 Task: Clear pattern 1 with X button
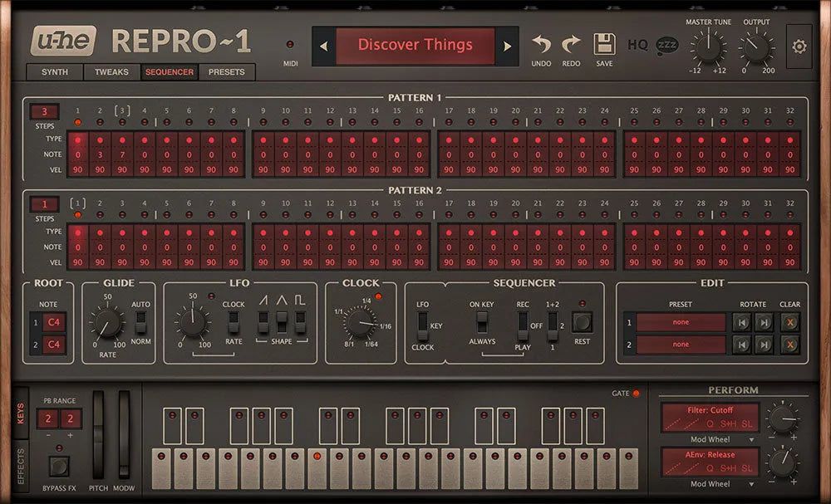(789, 322)
